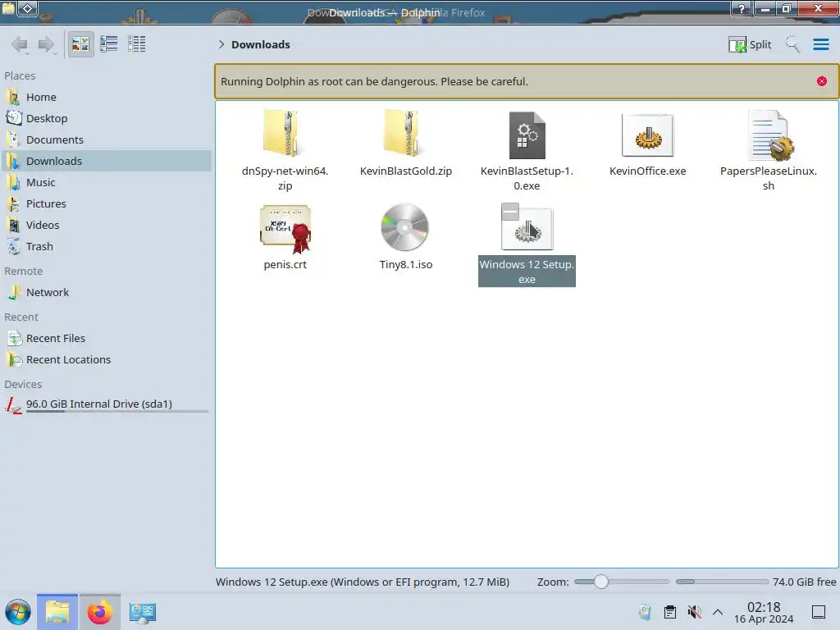The image size is (840, 630).
Task: Open Pictures in Places
Action: click(107, 204)
